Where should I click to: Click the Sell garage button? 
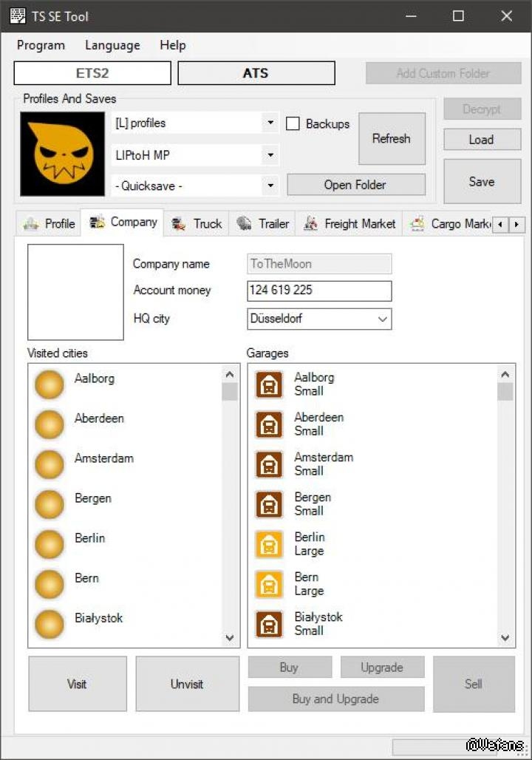(x=474, y=684)
